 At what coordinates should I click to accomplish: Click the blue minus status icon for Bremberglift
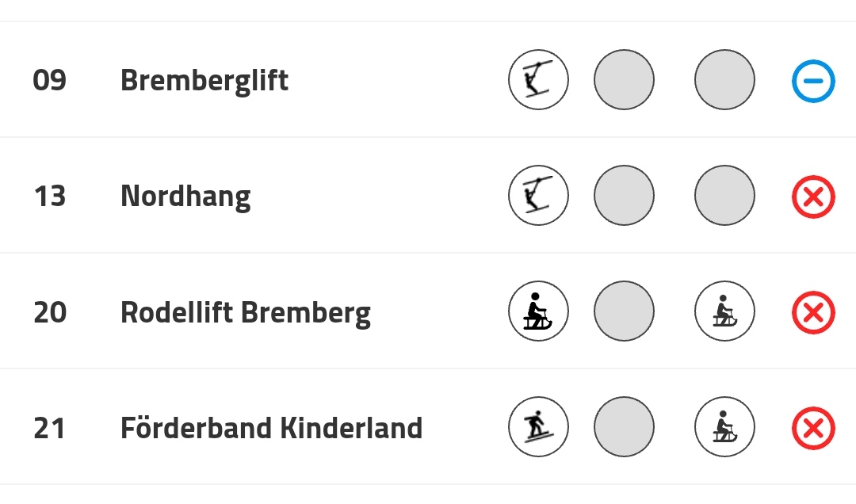[813, 81]
